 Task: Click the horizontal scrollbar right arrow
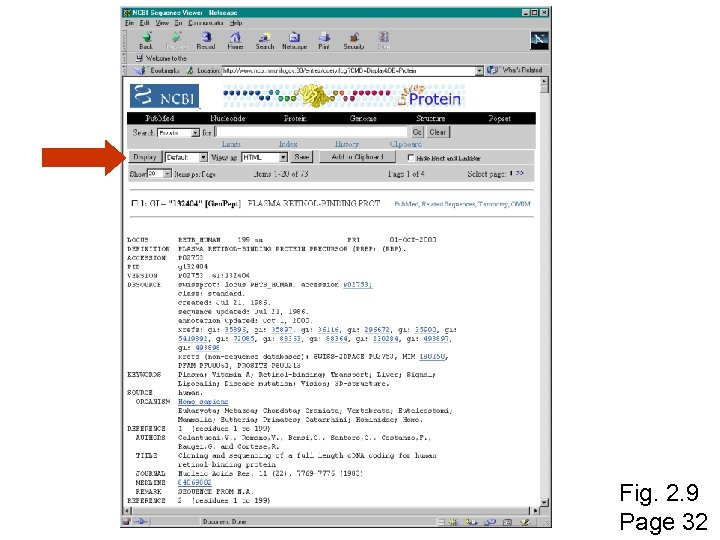coord(535,511)
